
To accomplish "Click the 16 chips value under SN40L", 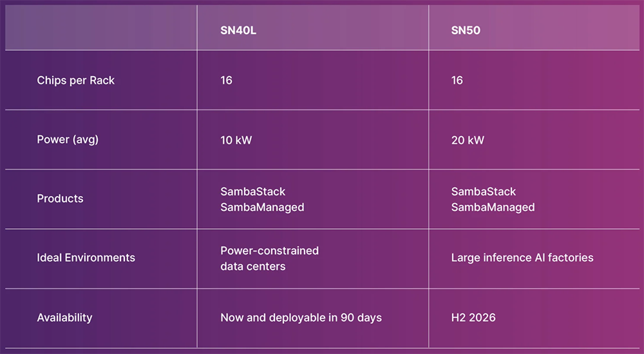I will coord(226,81).
